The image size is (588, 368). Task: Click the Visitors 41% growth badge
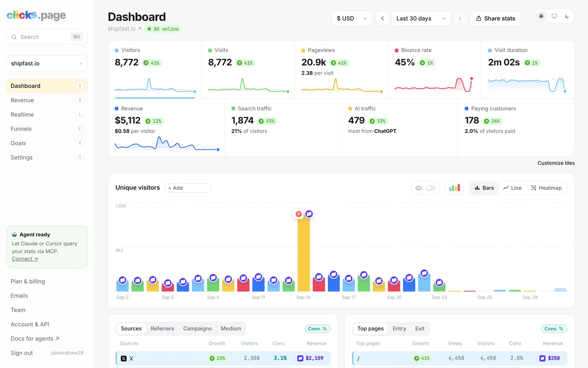pyautogui.click(x=151, y=63)
